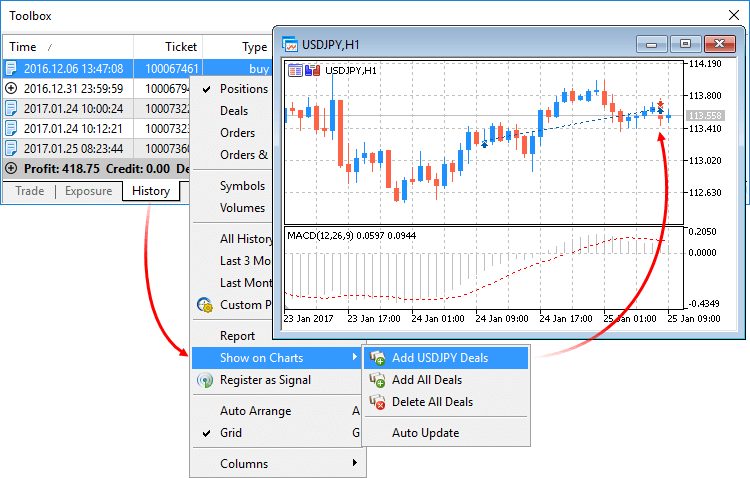Click the Add USDJPY Deals icon
The height and width of the screenshot is (478, 750).
[377, 358]
